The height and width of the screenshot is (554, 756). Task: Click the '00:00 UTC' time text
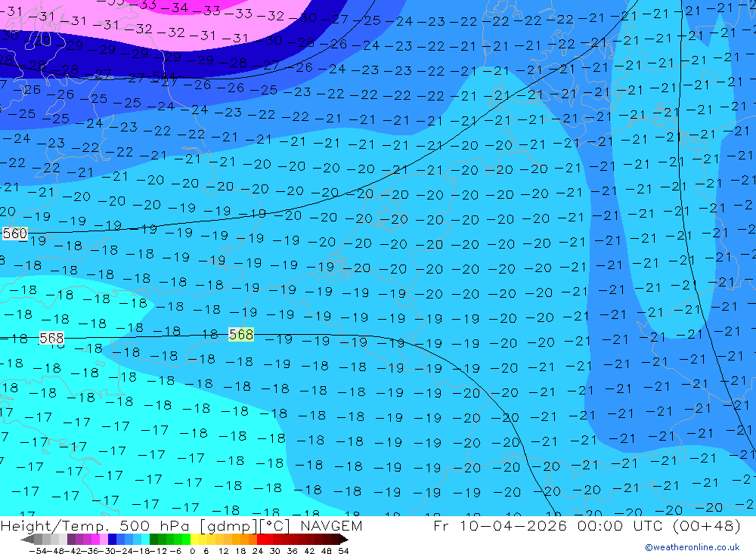pos(620,525)
